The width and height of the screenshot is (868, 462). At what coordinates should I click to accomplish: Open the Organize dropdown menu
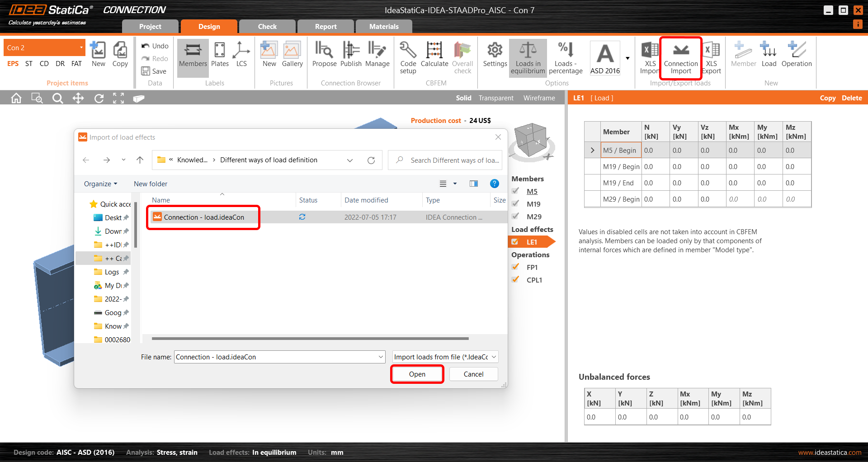coord(100,184)
